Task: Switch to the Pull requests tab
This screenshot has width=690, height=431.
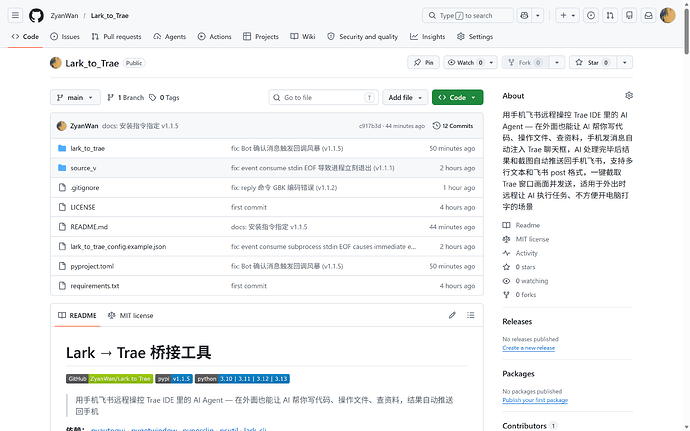Action: tap(117, 37)
